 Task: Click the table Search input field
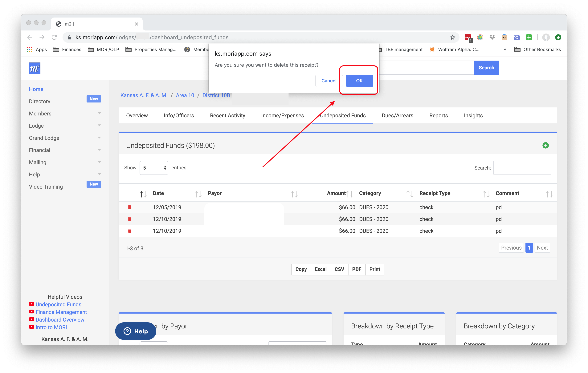pos(522,168)
